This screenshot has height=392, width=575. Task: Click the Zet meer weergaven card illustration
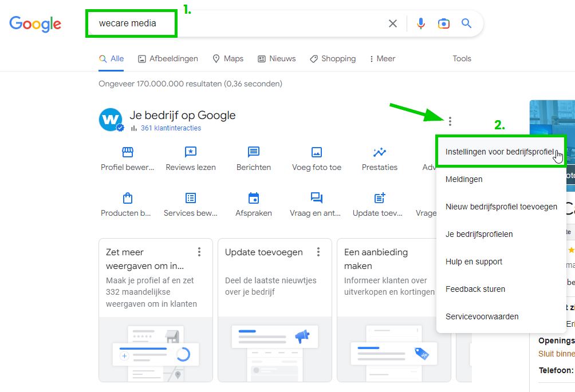tap(155, 350)
